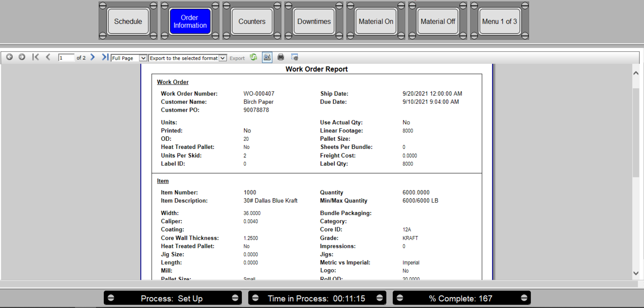Open the Counters screen
This screenshot has width=644, height=308.
tap(252, 21)
